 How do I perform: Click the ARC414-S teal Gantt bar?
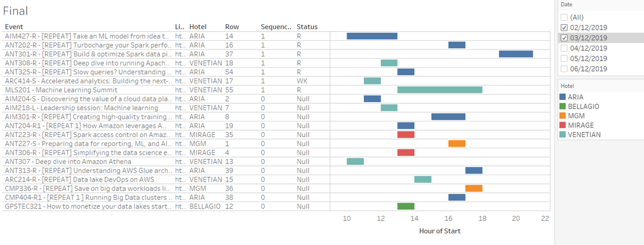pos(372,81)
